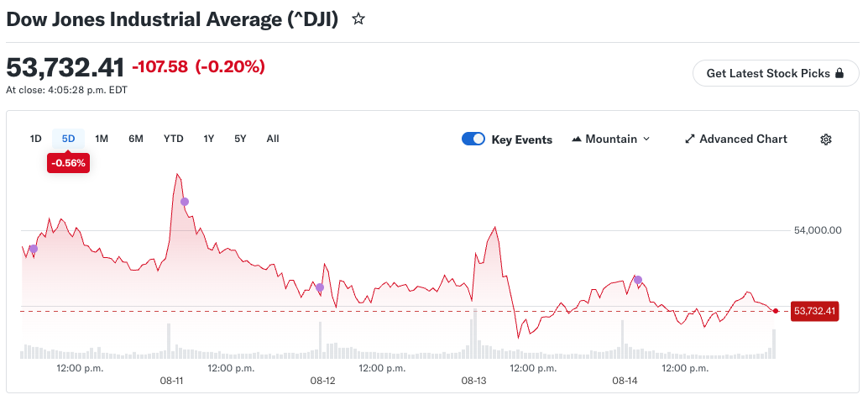Image resolution: width=868 pixels, height=400 pixels.
Task: Click the 08-11 date label
Action: pos(171,381)
